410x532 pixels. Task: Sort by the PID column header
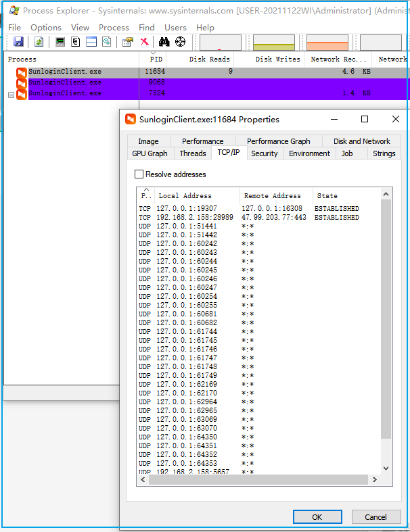[x=153, y=59]
